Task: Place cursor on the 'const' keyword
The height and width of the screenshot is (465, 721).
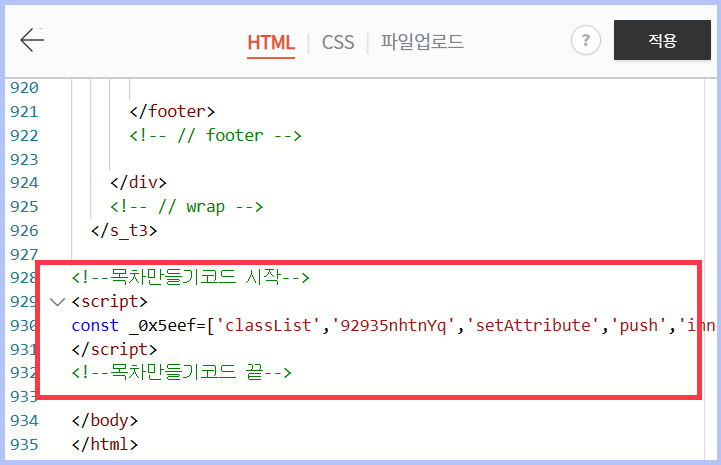Action: point(95,326)
